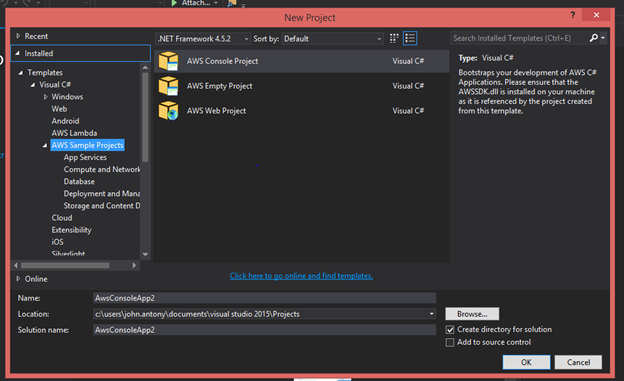Click the tree scroll up arrow

145,68
